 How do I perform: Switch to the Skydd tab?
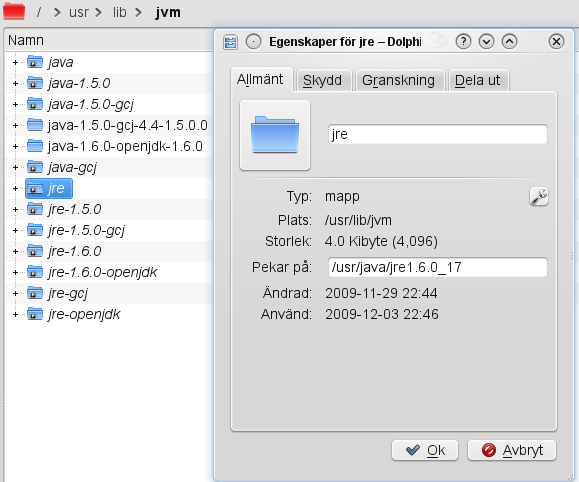coord(322,80)
